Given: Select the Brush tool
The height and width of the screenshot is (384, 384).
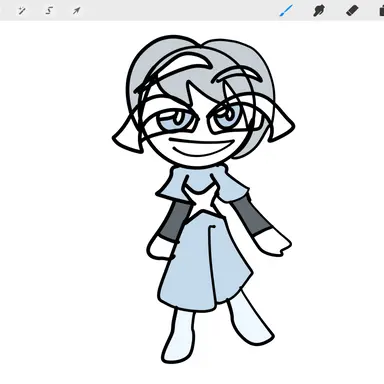Looking at the screenshot, I should point(286,11).
